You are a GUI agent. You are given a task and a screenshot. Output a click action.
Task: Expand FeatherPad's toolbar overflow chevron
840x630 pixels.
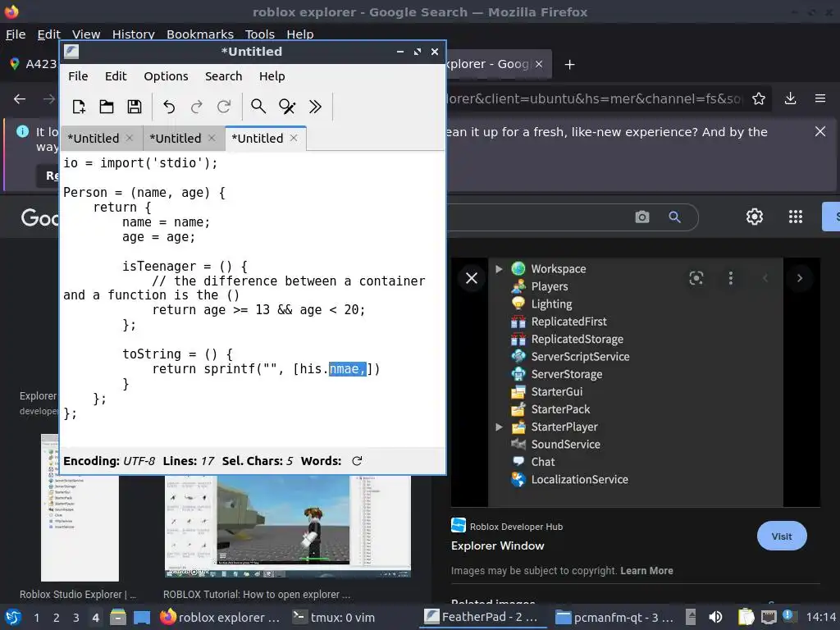coord(315,107)
